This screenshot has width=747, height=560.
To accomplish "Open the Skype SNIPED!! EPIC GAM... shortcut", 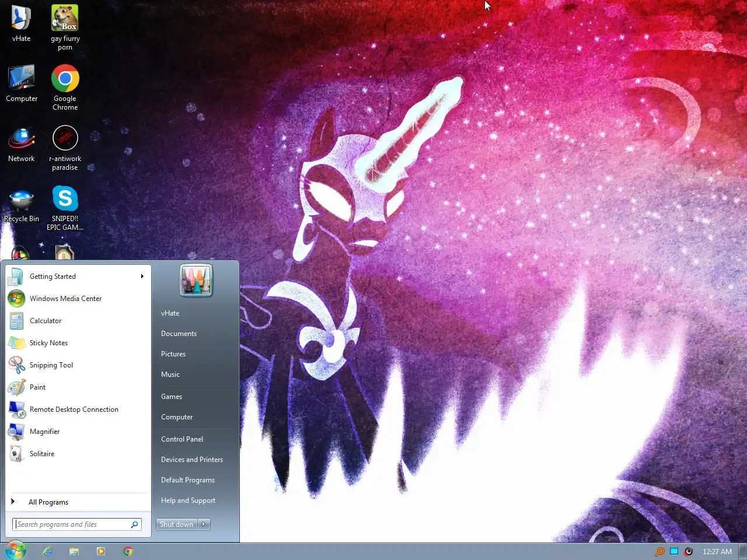I will click(x=65, y=208).
